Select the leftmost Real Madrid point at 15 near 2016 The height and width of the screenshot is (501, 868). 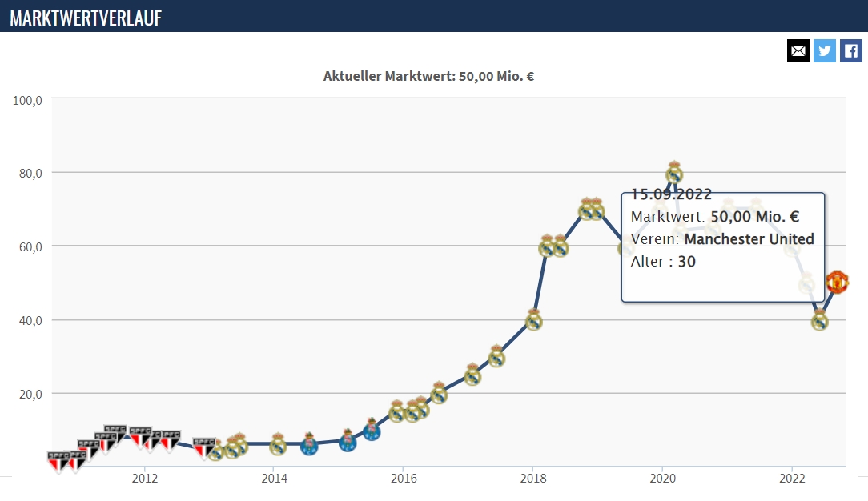pyautogui.click(x=397, y=411)
